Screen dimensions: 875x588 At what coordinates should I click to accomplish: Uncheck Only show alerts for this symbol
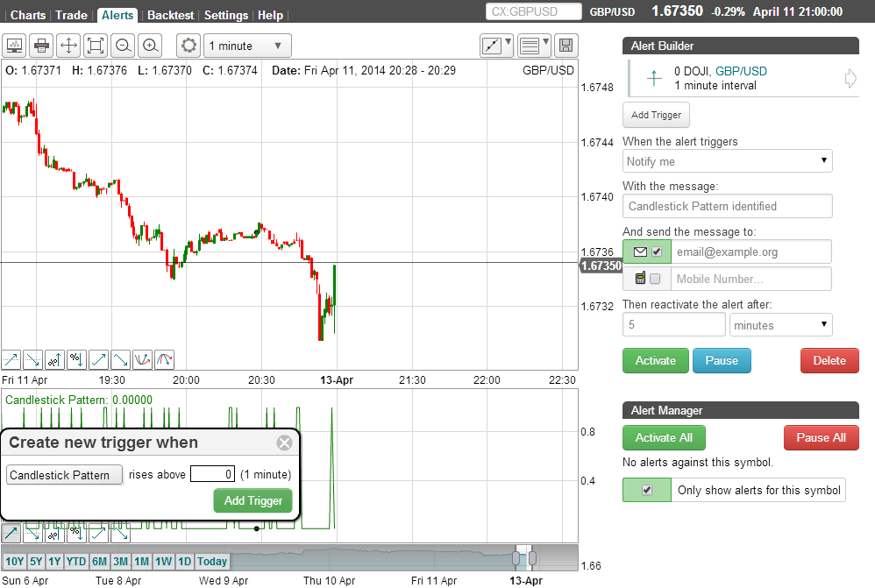647,490
